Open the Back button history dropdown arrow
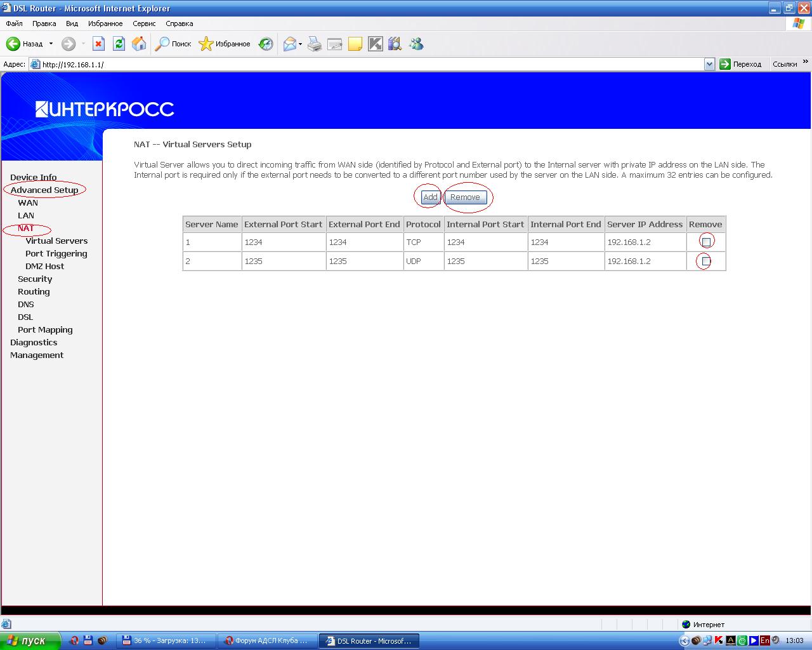This screenshot has height=650, width=812. click(51, 44)
